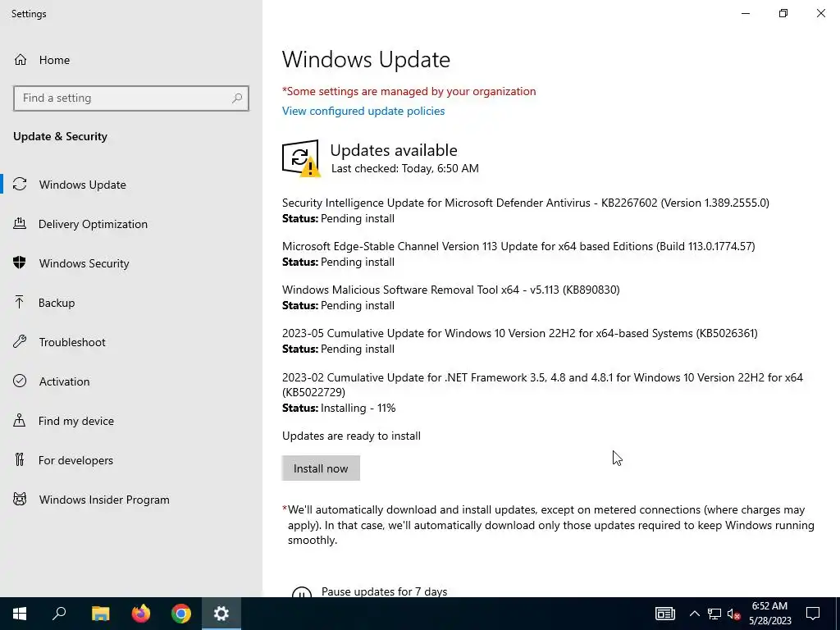Click into the Find a setting box

point(131,98)
